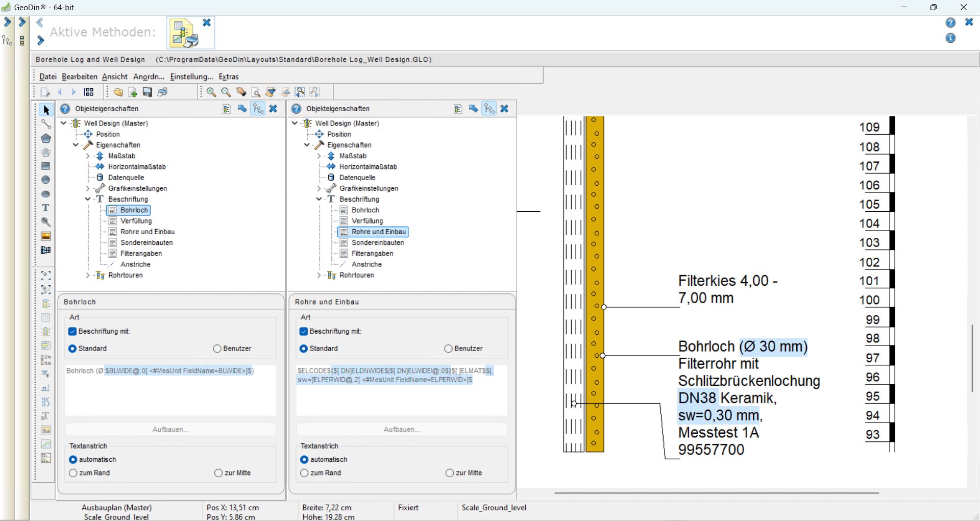Select the ellipse shape tool
The height and width of the screenshot is (521, 980).
click(46, 194)
